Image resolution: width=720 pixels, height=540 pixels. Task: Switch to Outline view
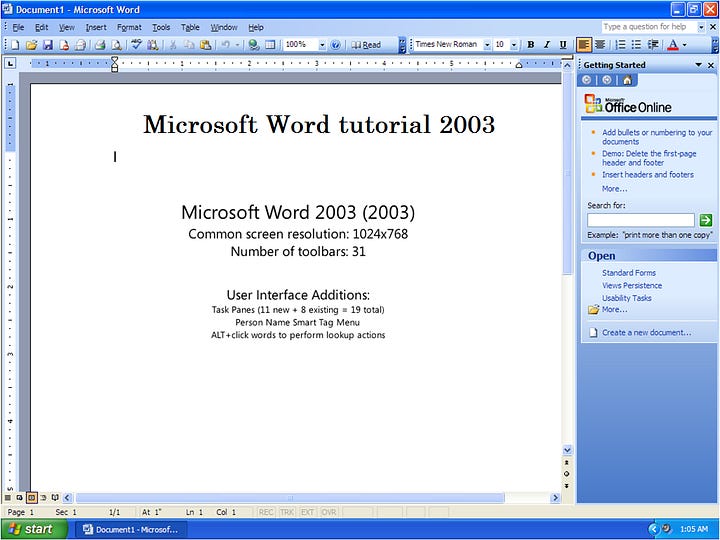[x=43, y=498]
